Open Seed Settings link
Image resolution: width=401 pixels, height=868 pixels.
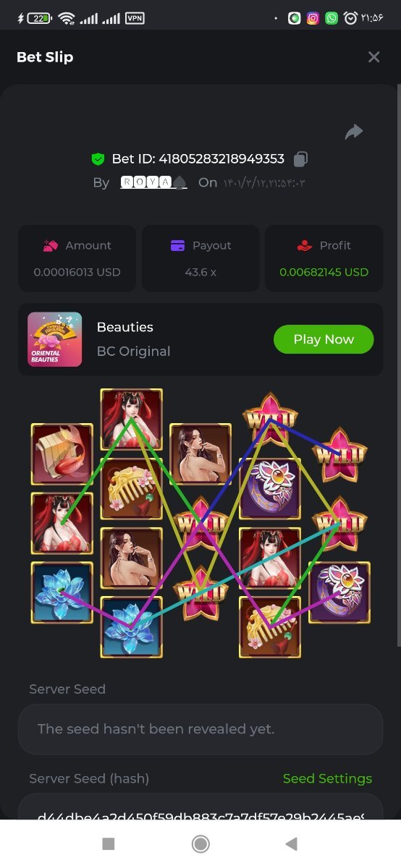(x=327, y=778)
